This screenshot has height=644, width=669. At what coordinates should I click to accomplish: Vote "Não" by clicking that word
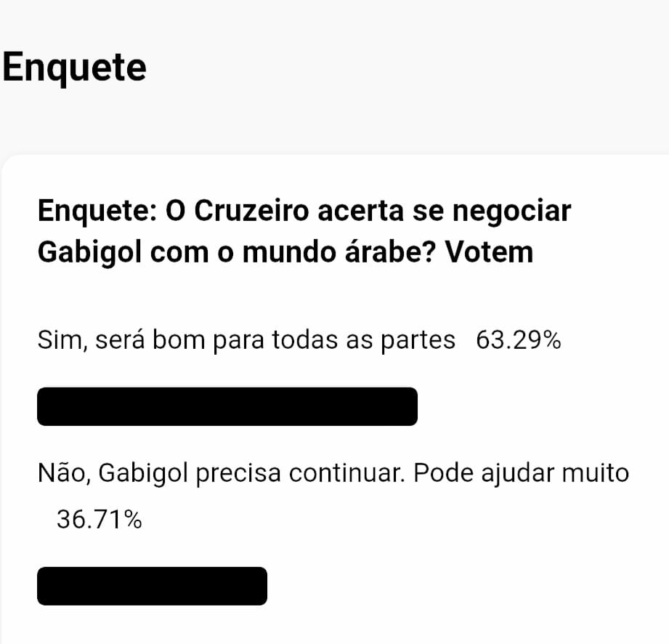tap(64, 474)
